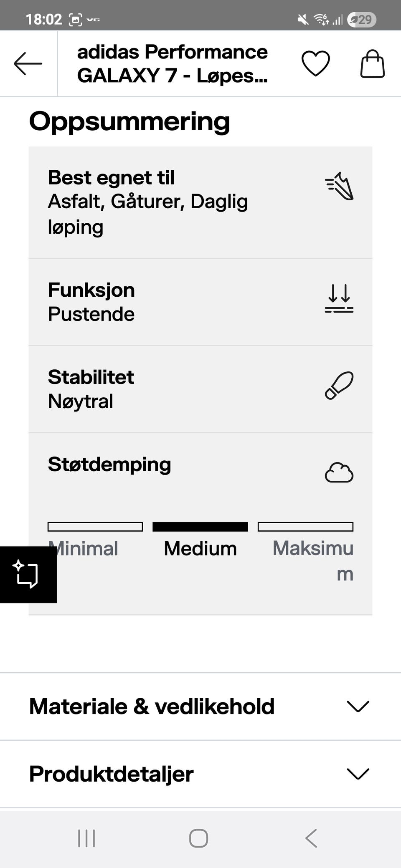401x868 pixels.
Task: Click the Minimal cushioning bar
Action: point(95,527)
